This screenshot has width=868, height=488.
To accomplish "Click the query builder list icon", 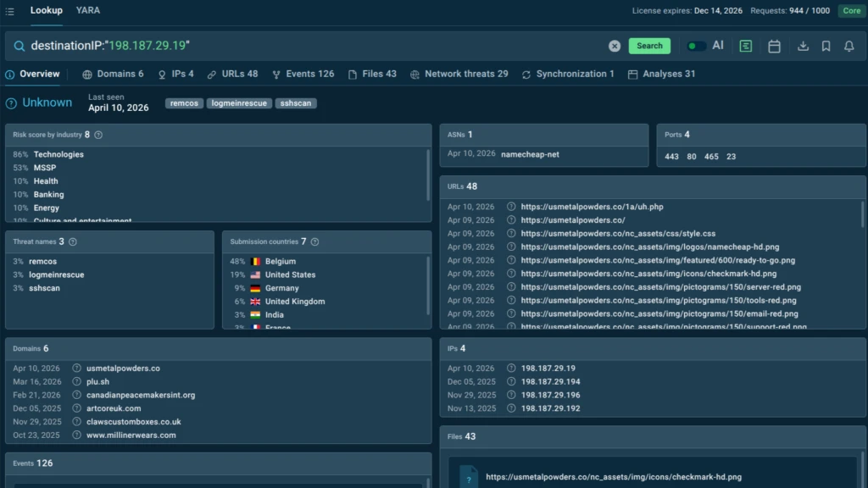I will (745, 46).
